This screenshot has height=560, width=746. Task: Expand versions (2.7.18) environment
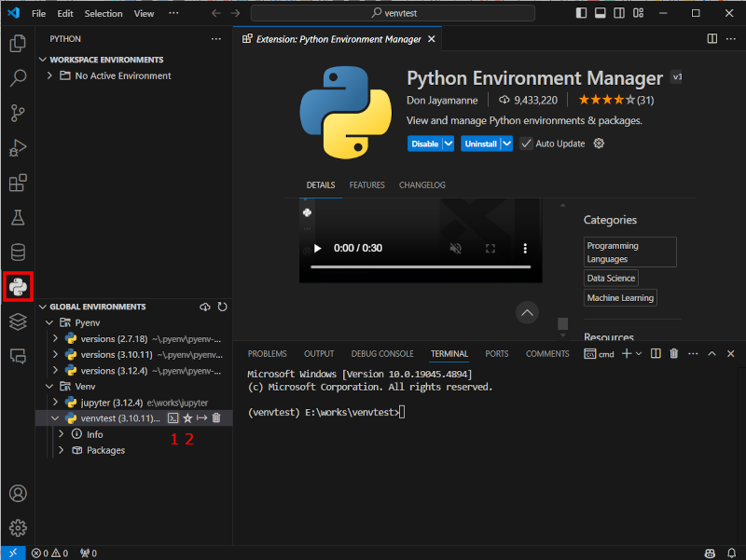pyautogui.click(x=55, y=339)
